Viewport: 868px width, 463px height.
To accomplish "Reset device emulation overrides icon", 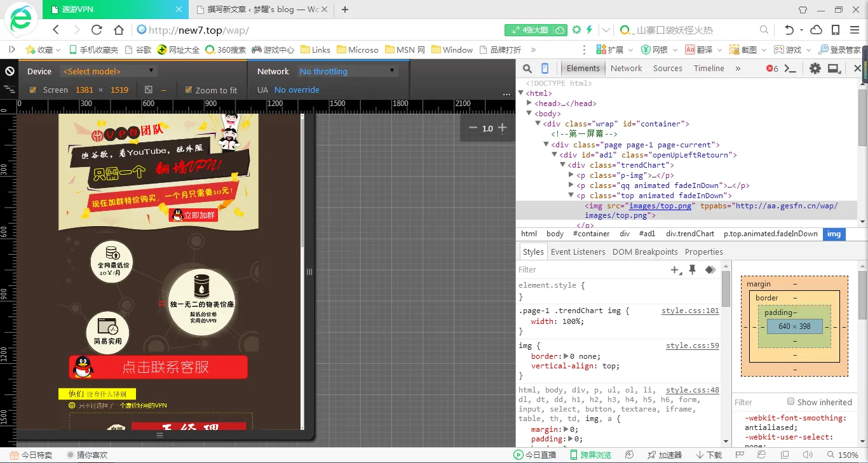I will tap(10, 71).
